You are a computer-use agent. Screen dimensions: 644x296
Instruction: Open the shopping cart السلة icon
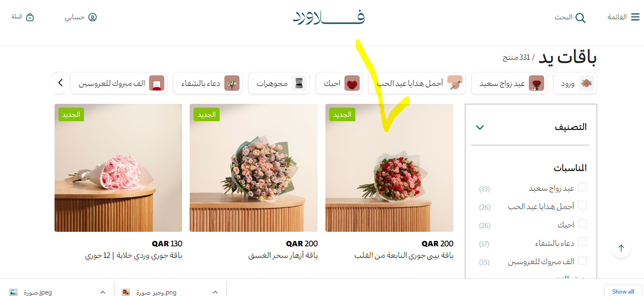(x=29, y=17)
